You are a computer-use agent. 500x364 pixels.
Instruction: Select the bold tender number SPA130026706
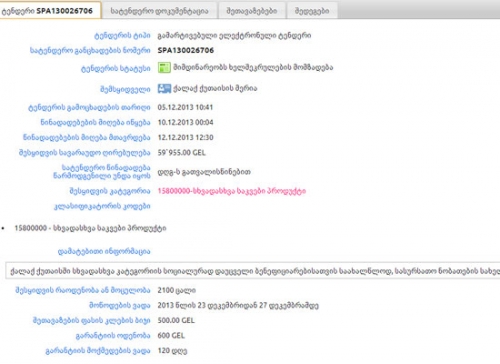186,50
